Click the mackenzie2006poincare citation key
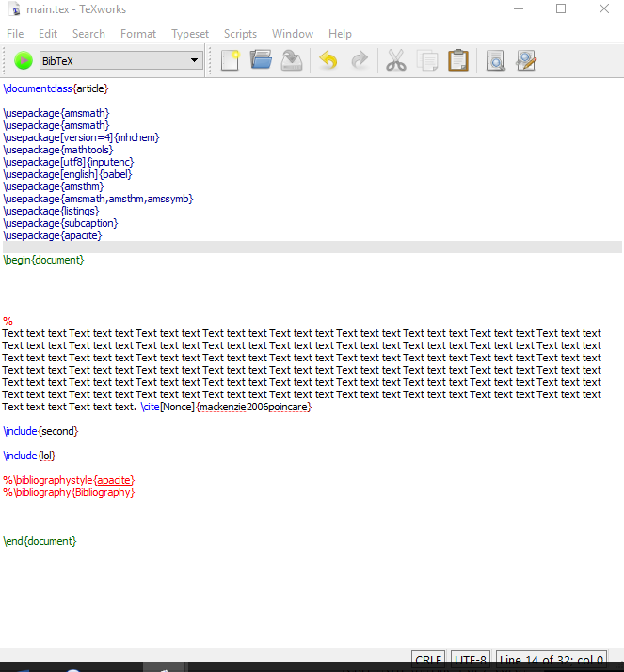 coord(254,407)
